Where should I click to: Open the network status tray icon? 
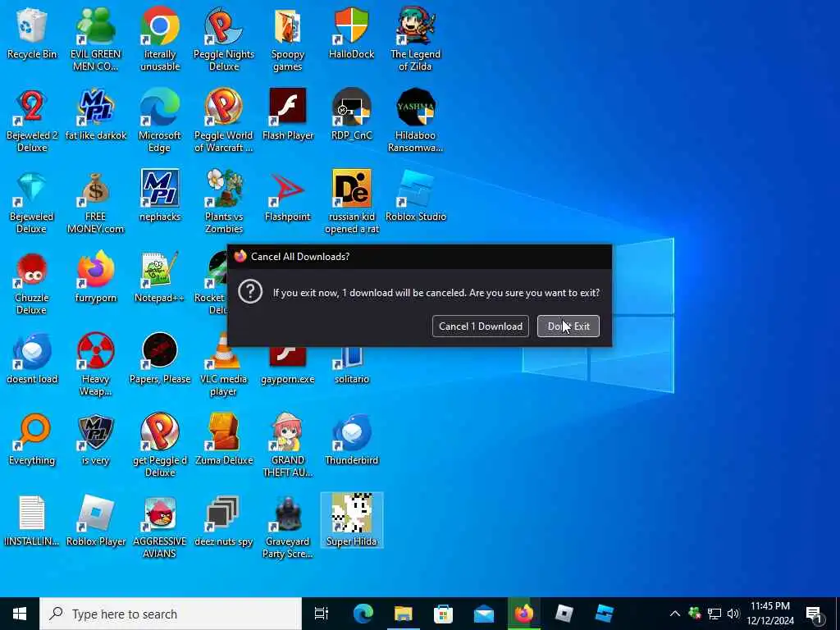click(x=714, y=614)
